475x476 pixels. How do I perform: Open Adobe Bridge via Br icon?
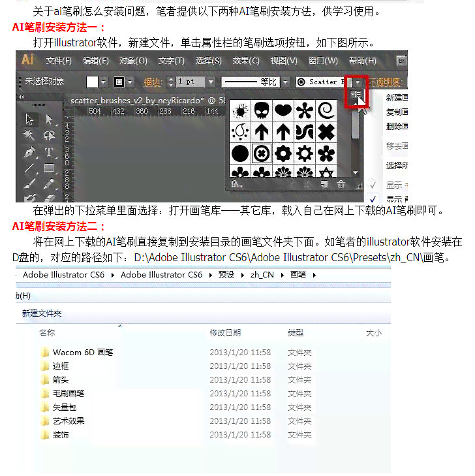401,61
